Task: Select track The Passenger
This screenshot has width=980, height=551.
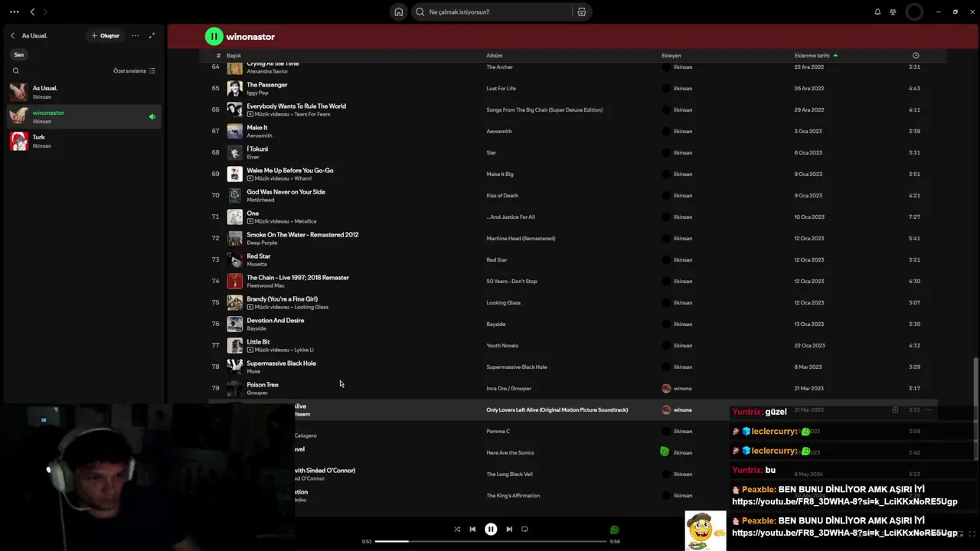Action: pos(267,84)
